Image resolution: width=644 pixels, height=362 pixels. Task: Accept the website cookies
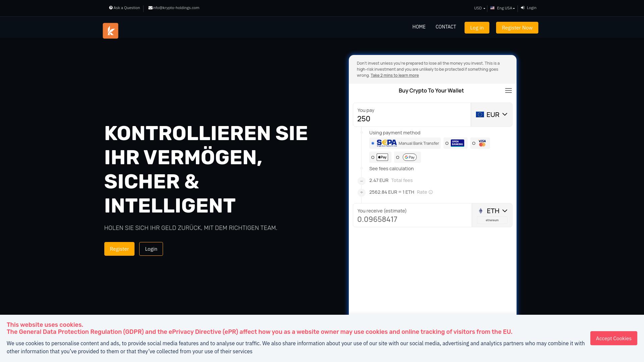pyautogui.click(x=613, y=338)
